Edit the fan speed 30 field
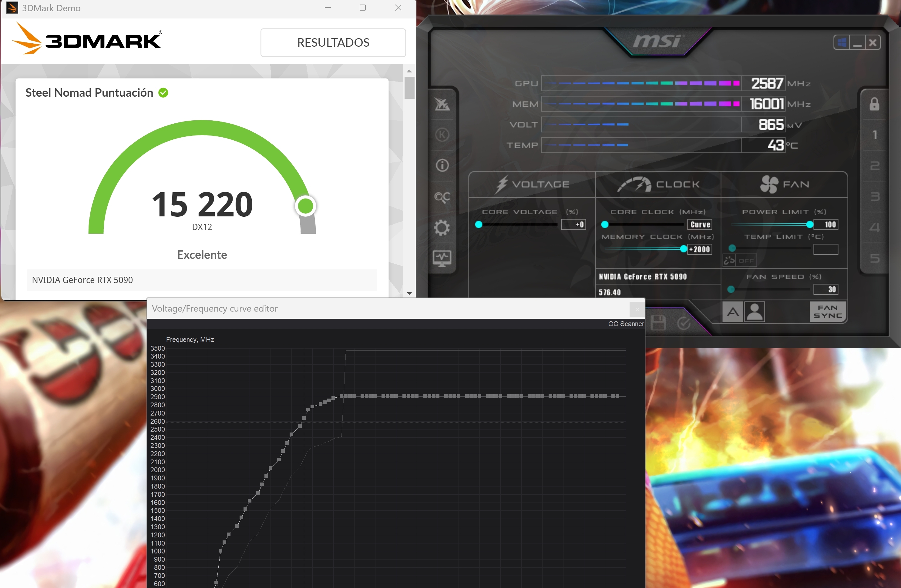The image size is (901, 588). pyautogui.click(x=826, y=289)
